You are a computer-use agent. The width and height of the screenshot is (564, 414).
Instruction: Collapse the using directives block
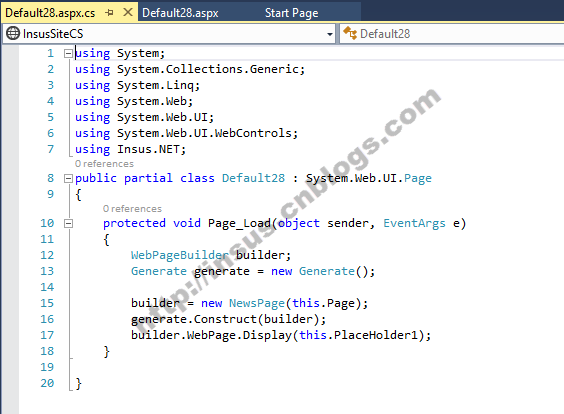(68, 54)
